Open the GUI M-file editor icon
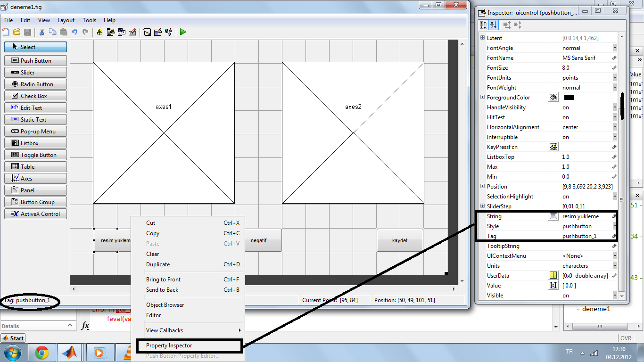The image size is (644, 362). coord(147,32)
